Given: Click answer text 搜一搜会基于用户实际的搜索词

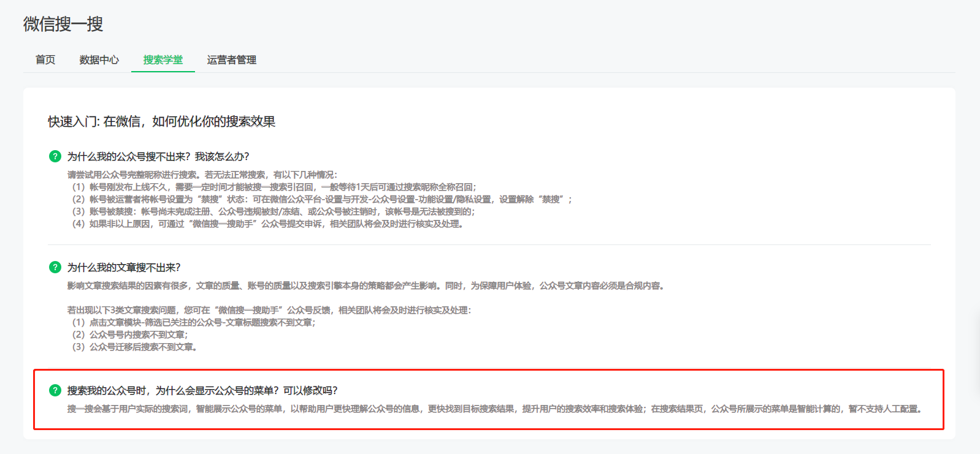Looking at the screenshot, I should pos(496,409).
